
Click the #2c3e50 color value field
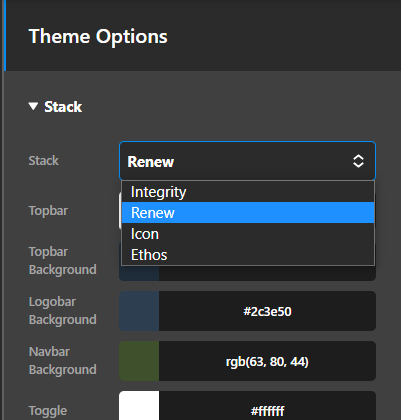(267, 311)
